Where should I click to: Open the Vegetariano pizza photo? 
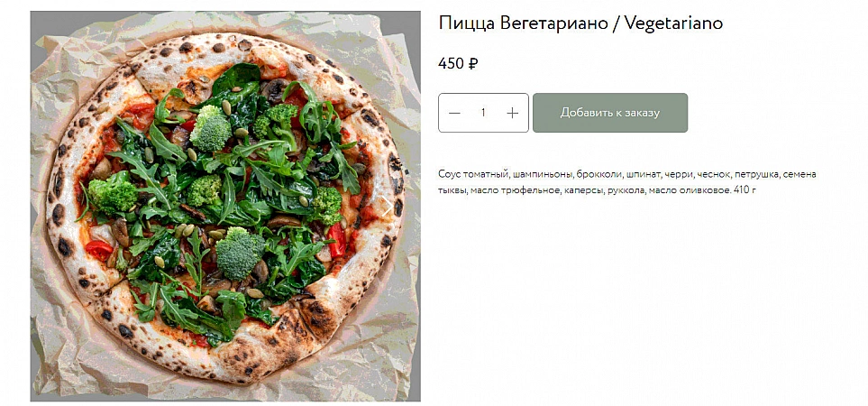[225, 206]
